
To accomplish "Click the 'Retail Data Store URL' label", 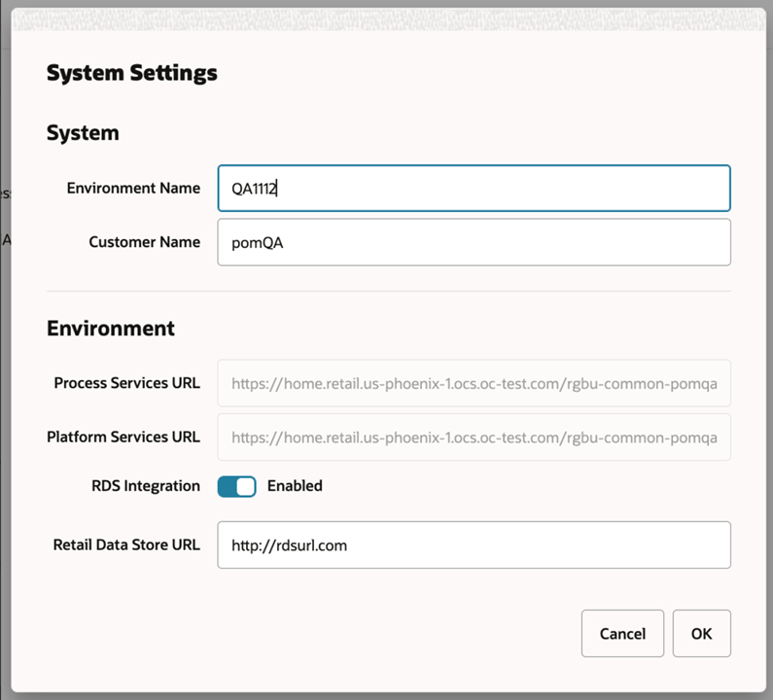I will coord(126,544).
